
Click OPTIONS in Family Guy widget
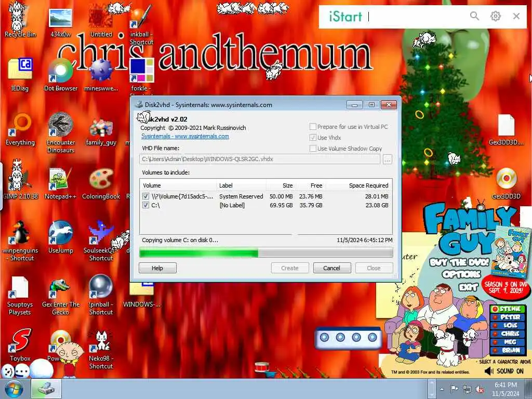(461, 274)
